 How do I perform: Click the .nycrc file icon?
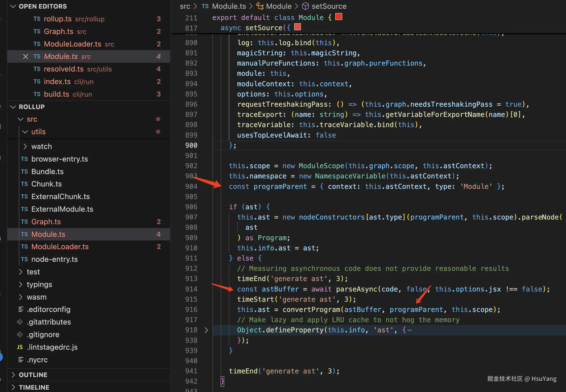[21, 360]
